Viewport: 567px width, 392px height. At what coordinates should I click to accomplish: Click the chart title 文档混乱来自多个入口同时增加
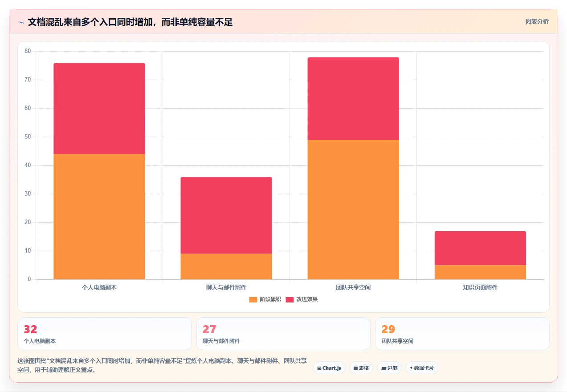[x=130, y=22]
